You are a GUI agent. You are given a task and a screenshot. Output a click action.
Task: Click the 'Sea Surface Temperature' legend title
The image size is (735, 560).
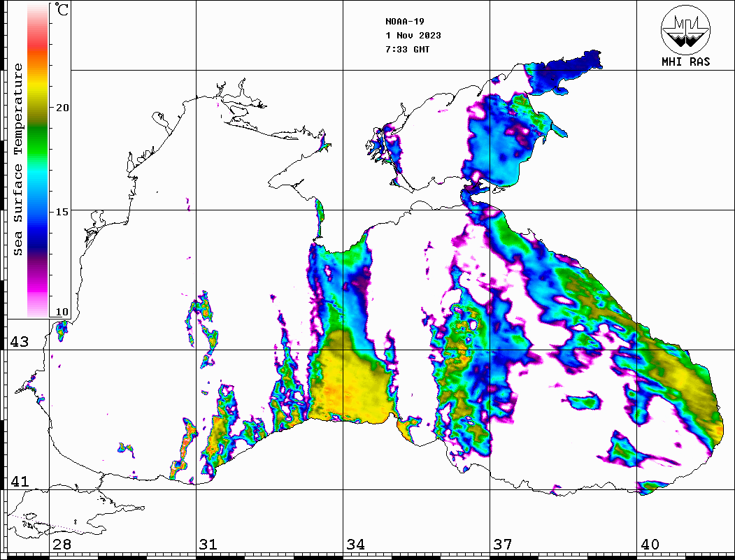tap(17, 159)
